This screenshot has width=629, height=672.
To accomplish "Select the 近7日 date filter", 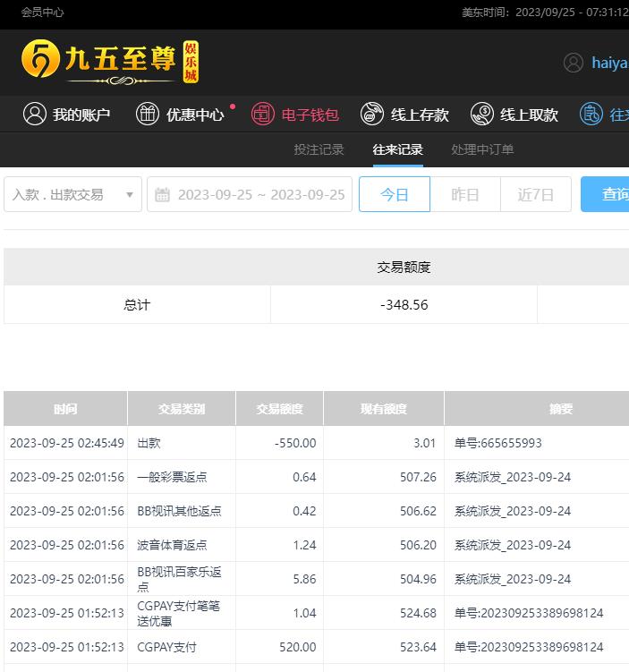I will [x=536, y=194].
